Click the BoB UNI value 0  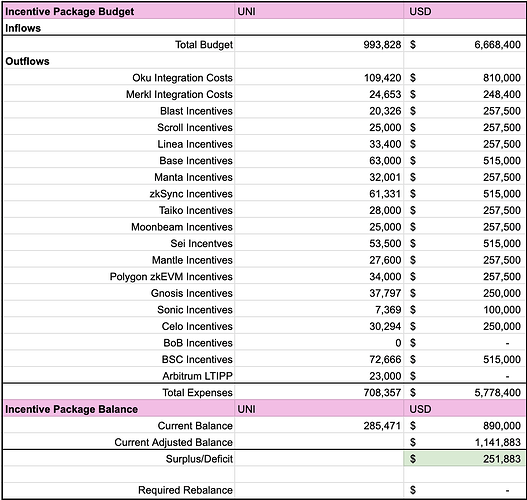click(398, 343)
